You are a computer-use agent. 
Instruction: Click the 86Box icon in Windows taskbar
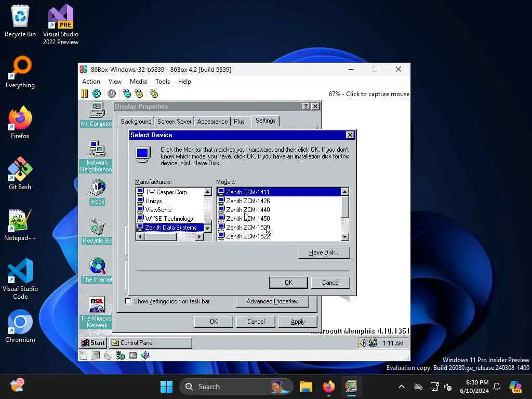tap(351, 387)
